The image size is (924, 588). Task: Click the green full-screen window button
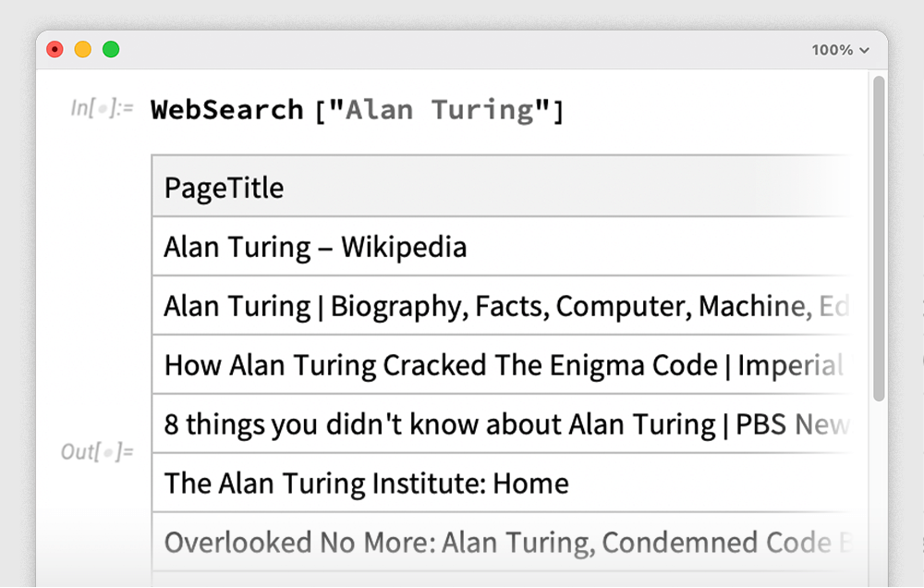coord(111,50)
